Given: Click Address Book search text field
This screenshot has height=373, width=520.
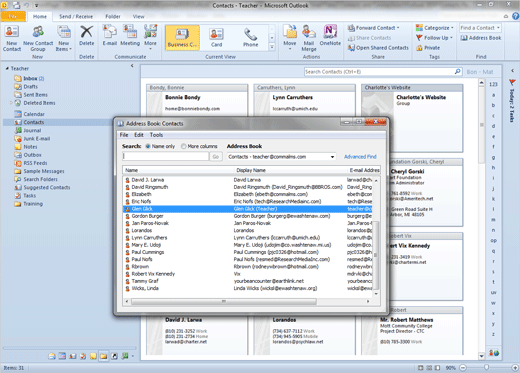Looking at the screenshot, I should point(166,156).
